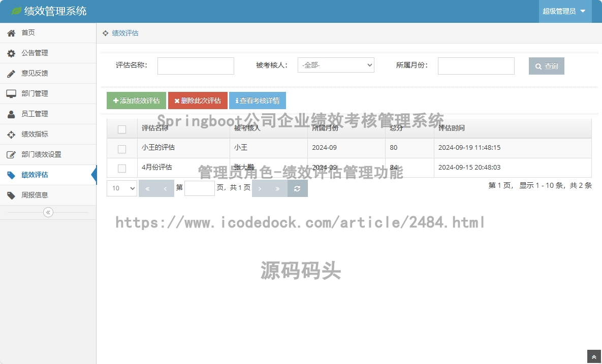Viewport: 602px width, 364px height.
Task: Sort by the 被考核人 column header
Action: [x=269, y=128]
